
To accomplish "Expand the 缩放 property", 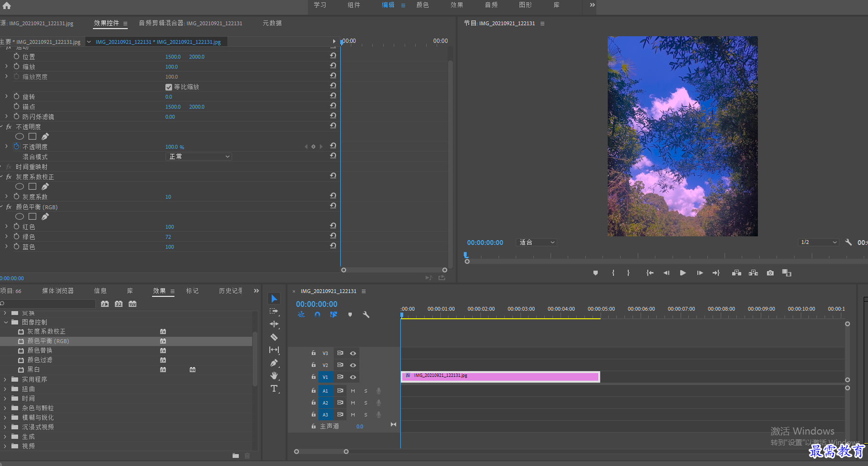I will click(6, 66).
